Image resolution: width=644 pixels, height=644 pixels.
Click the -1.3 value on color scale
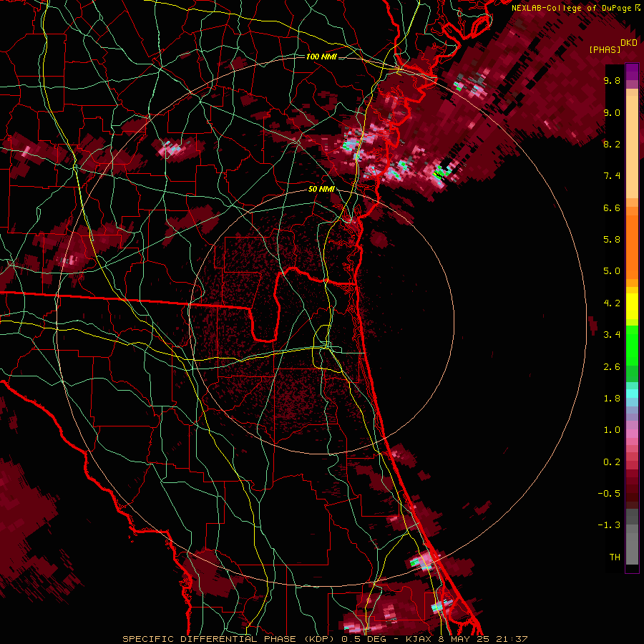[609, 525]
